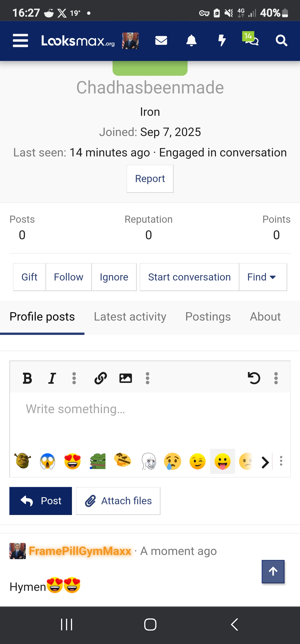Tap the scroll-to-top arrow button
This screenshot has height=644, width=300.
273,571
